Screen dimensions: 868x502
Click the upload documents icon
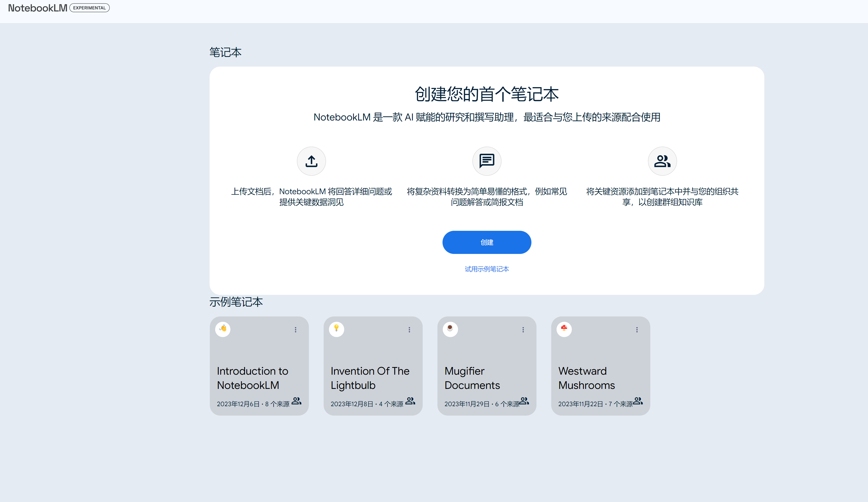[311, 161]
